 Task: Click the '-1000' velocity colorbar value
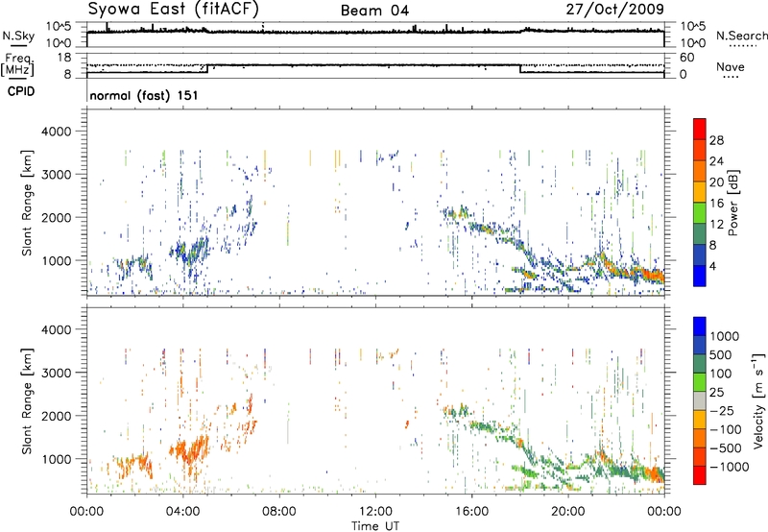[x=730, y=467]
